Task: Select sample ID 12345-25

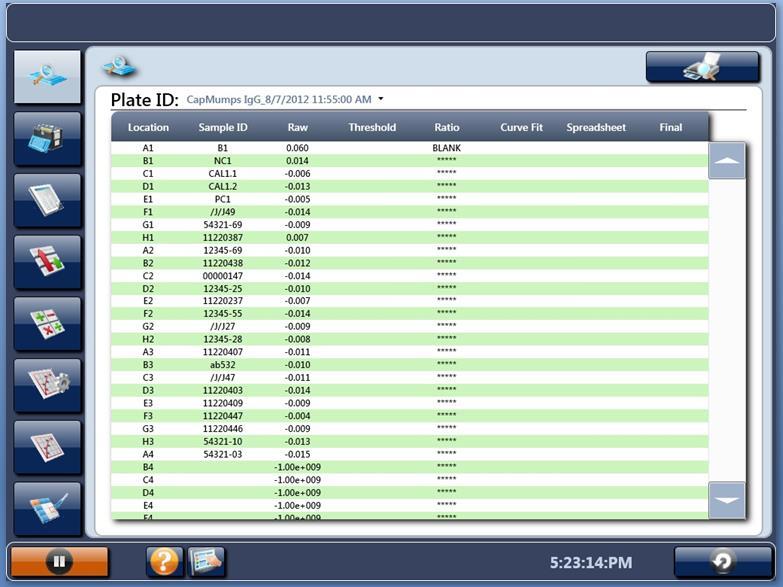Action: [x=223, y=289]
